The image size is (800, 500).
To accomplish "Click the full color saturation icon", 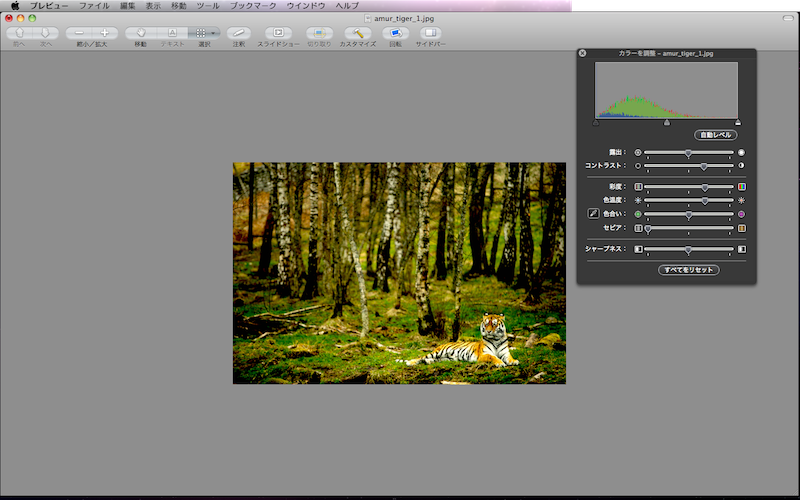I will [x=742, y=187].
